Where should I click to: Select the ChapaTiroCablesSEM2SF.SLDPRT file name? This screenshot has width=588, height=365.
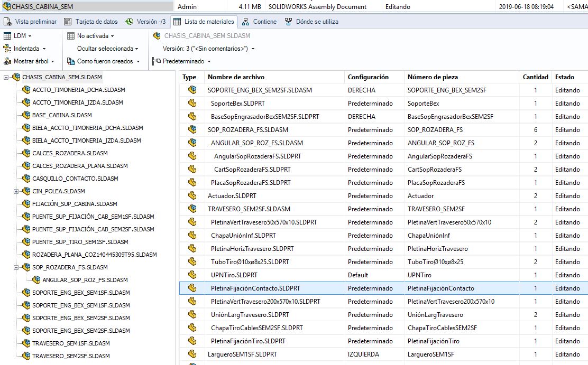(257, 328)
